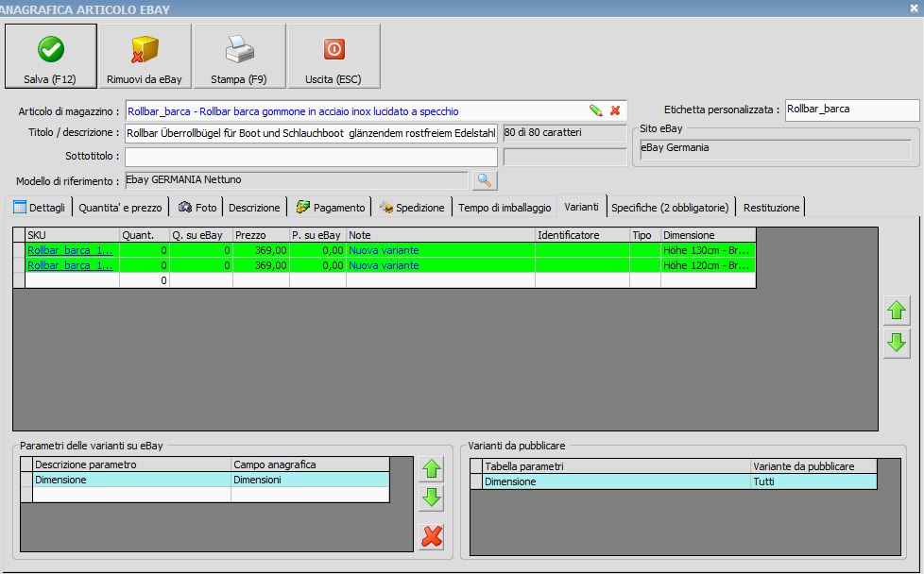924x574 pixels.
Task: Move variant row down with green arrow
Action: (x=897, y=344)
